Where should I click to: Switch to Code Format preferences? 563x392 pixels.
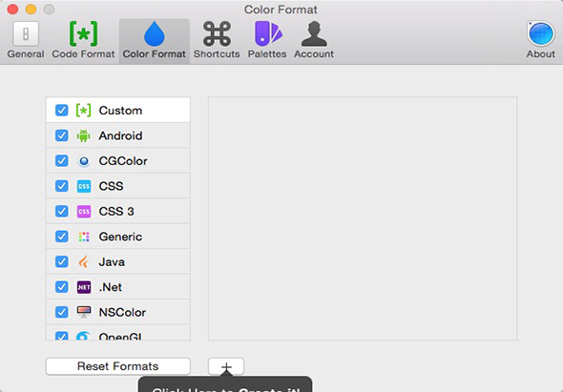point(83,40)
